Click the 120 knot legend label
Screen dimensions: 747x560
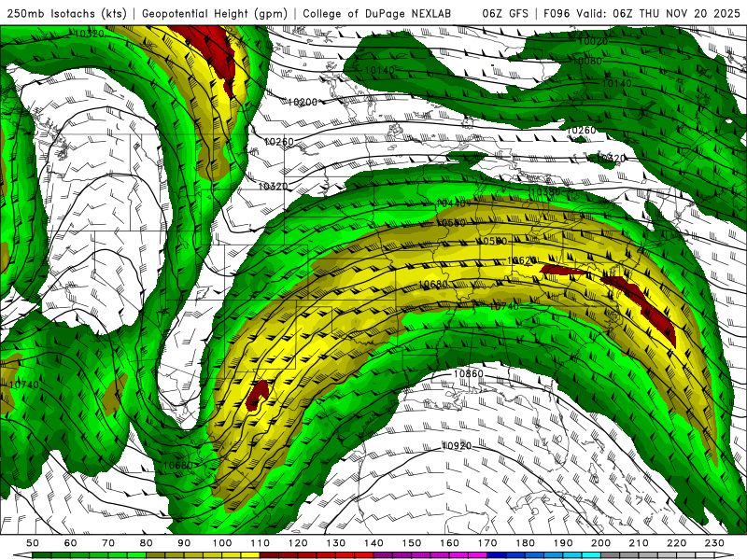click(298, 543)
